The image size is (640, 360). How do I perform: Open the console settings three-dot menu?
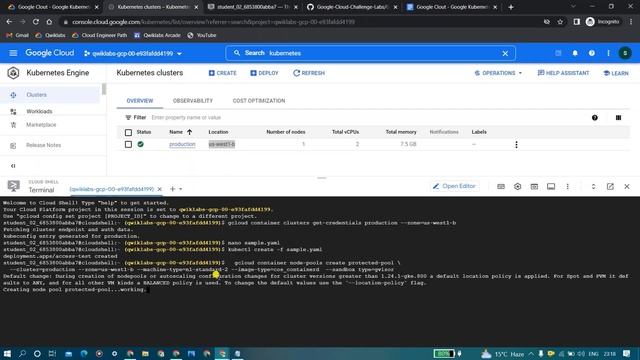608,53
